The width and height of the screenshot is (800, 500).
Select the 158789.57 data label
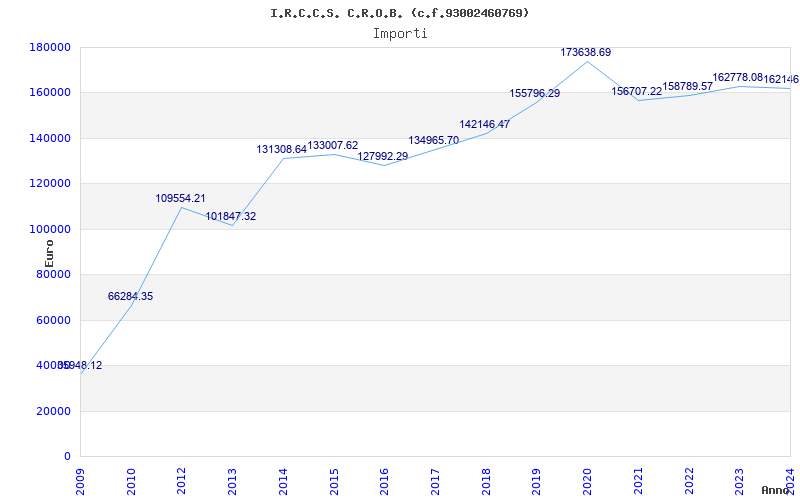[688, 87]
